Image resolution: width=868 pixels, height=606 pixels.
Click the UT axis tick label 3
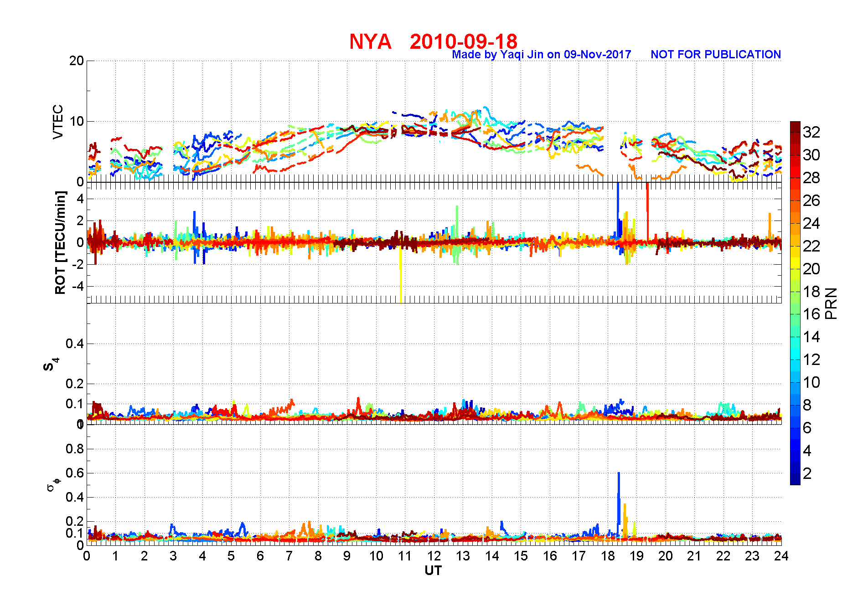173,556
